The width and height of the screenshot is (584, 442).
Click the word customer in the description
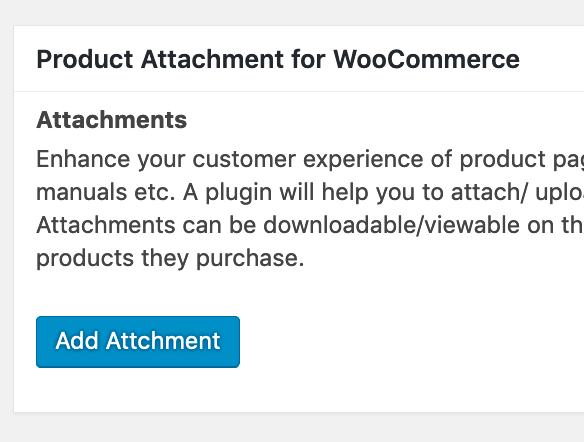tap(244, 159)
